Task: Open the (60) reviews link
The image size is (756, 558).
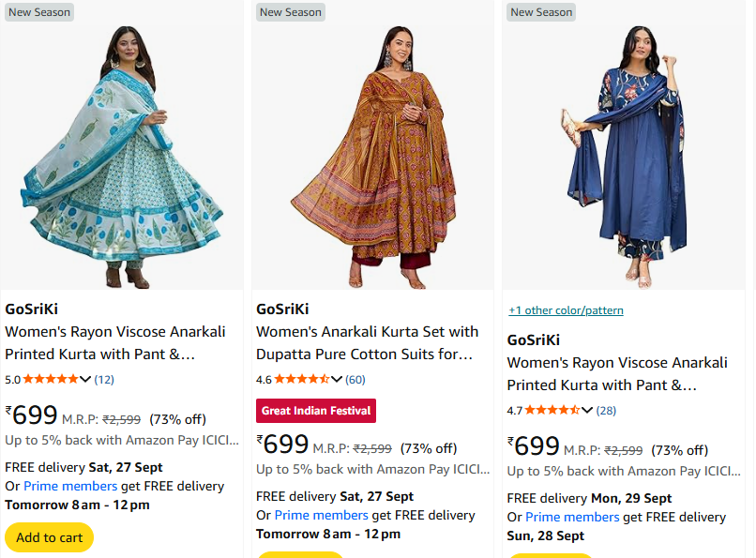Action: [x=355, y=380]
